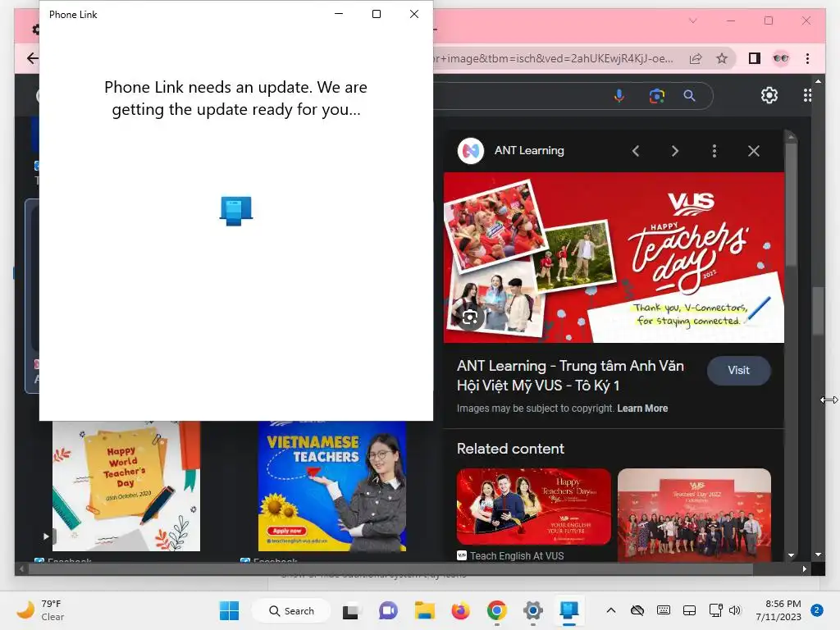Open the Learn More copyright link

[642, 409]
